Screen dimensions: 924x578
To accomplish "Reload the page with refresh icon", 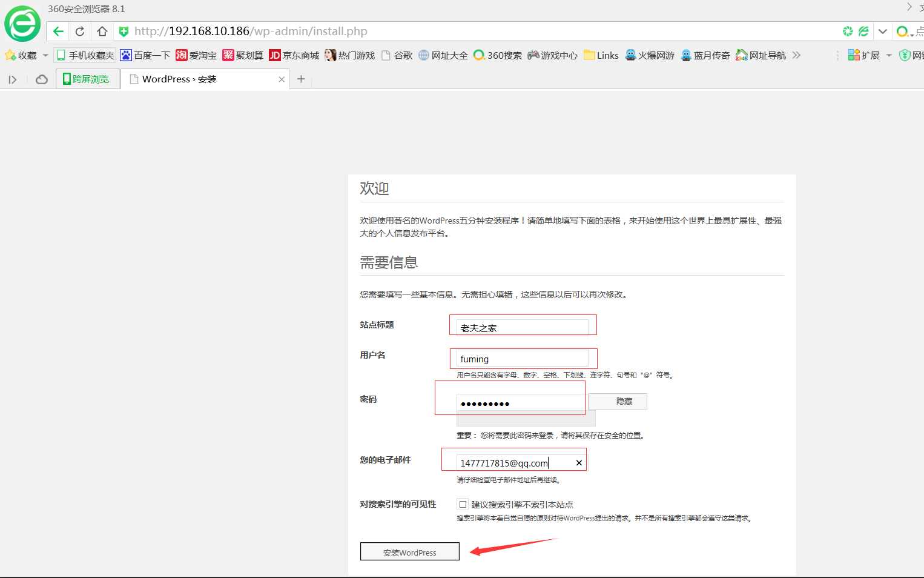I will point(80,32).
